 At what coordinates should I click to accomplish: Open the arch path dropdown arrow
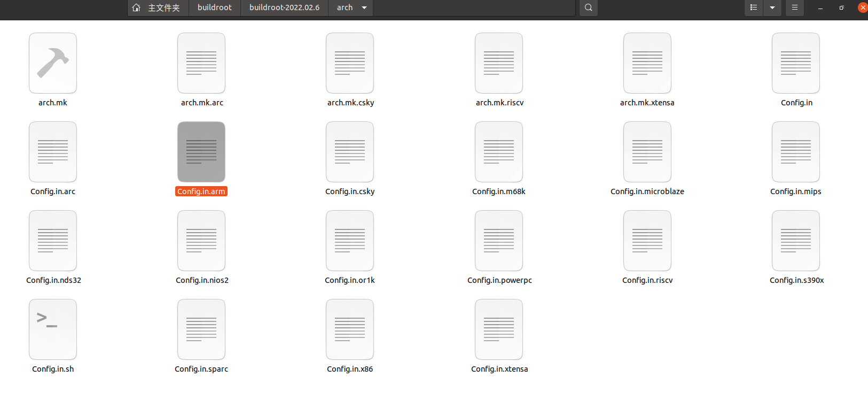click(364, 7)
